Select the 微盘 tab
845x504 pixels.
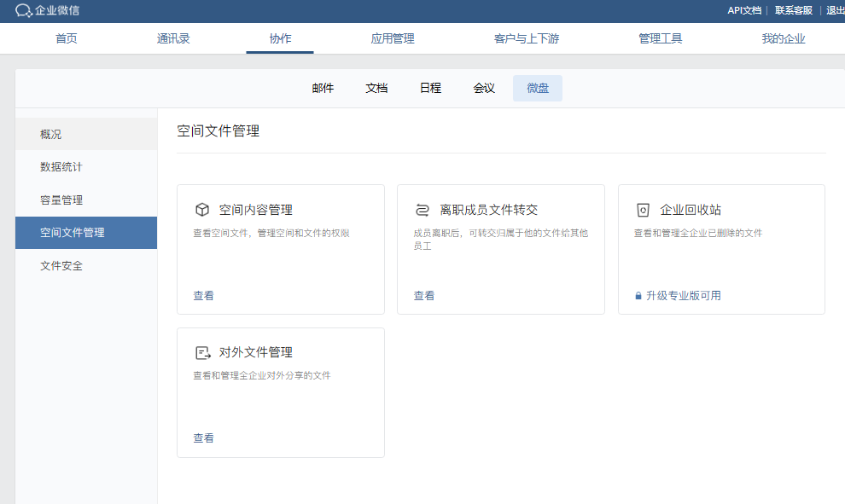tap(537, 88)
